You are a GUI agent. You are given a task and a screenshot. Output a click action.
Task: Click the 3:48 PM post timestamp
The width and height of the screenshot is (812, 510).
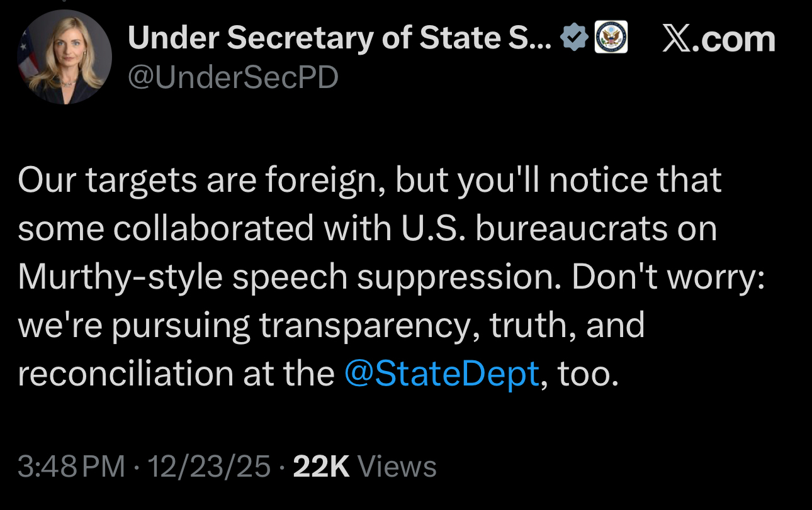coord(71,467)
